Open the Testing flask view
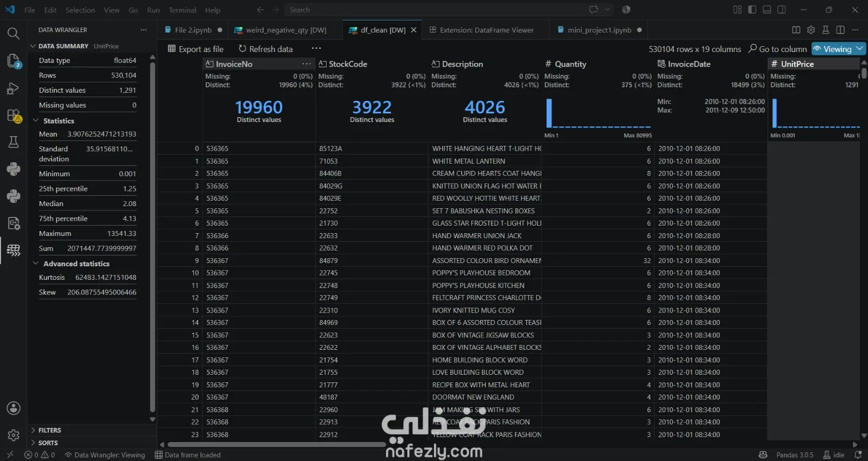The height and width of the screenshot is (461, 868). [x=13, y=142]
